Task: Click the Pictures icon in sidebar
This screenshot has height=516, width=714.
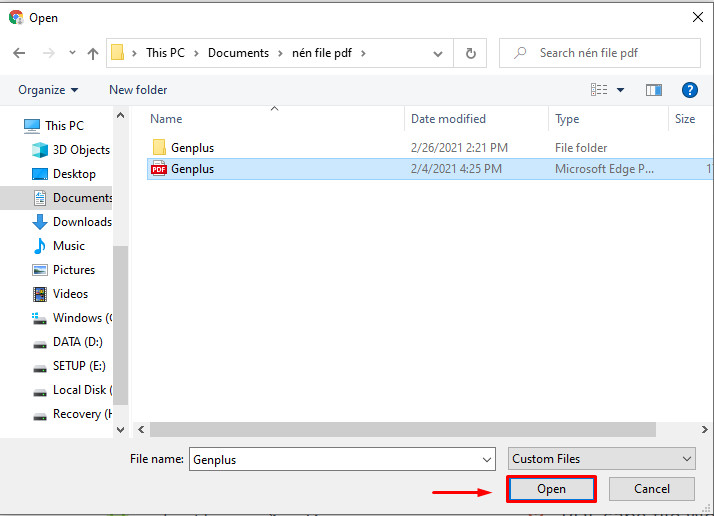Action: 40,270
